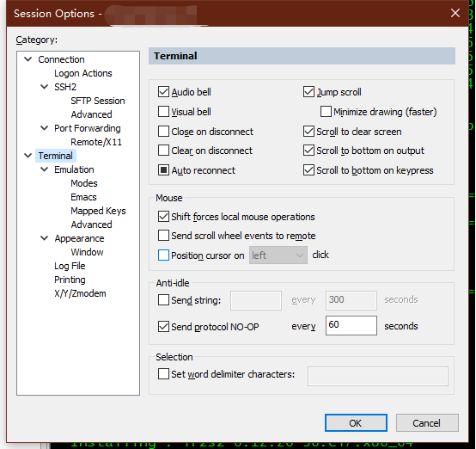Enable Anti-idle Send string checkbox

tap(163, 299)
